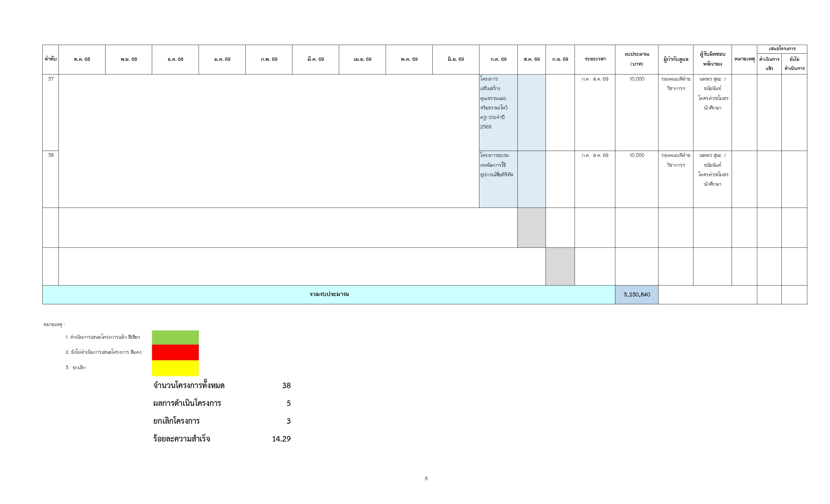This screenshot has height=504, width=830.
Task: Click the green color legend swatch
Action: coord(175,337)
